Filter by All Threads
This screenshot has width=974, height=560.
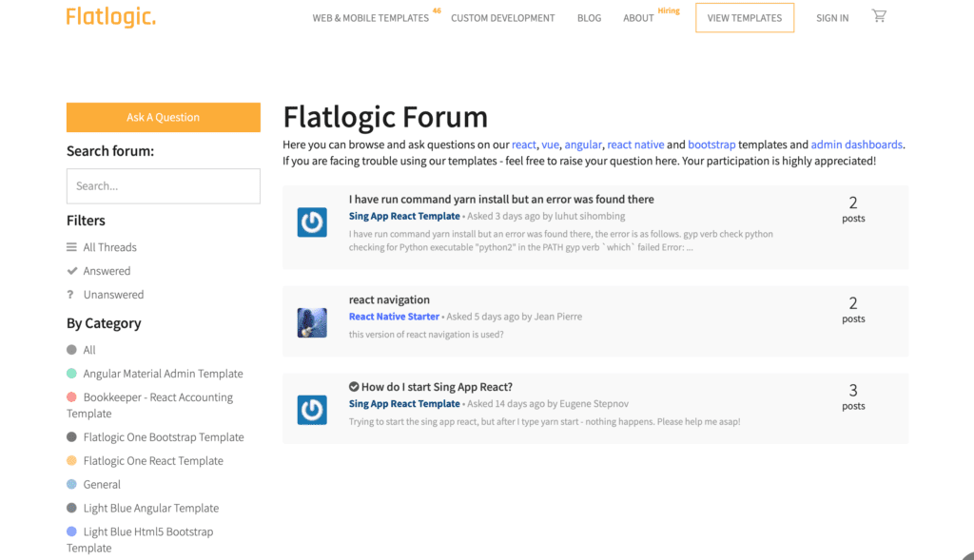click(110, 247)
